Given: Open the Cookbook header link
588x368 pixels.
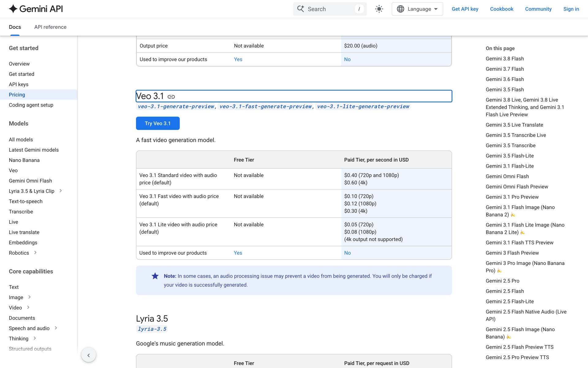Looking at the screenshot, I should click(502, 9).
